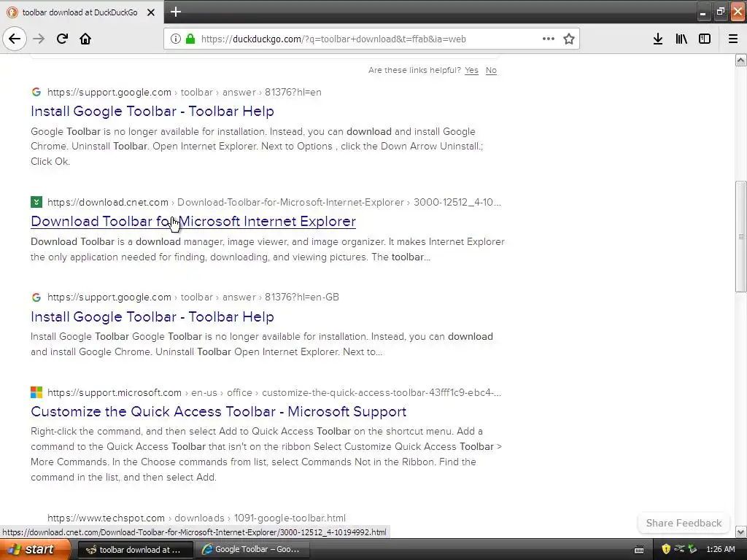
Task: Close the DuckDuckGo search tab
Action: (x=151, y=12)
